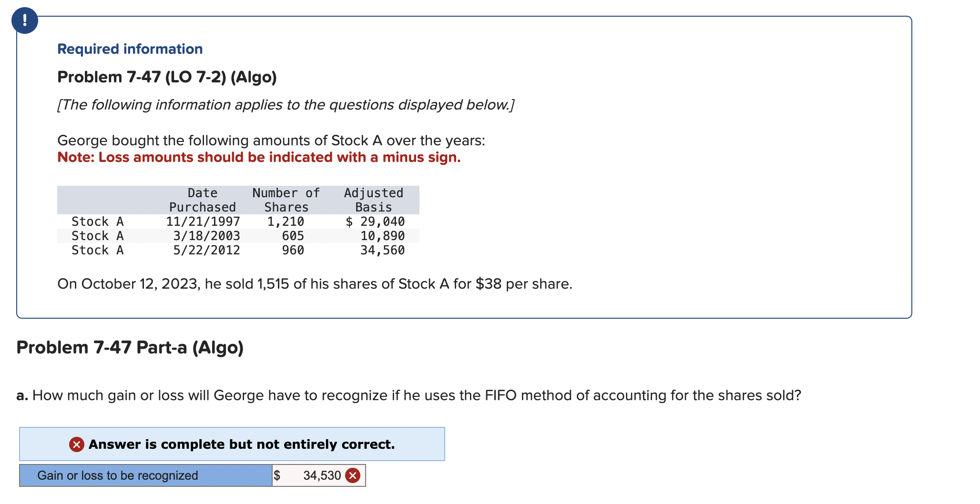Click the Number of Shares column header
The image size is (980, 504).
tap(285, 200)
